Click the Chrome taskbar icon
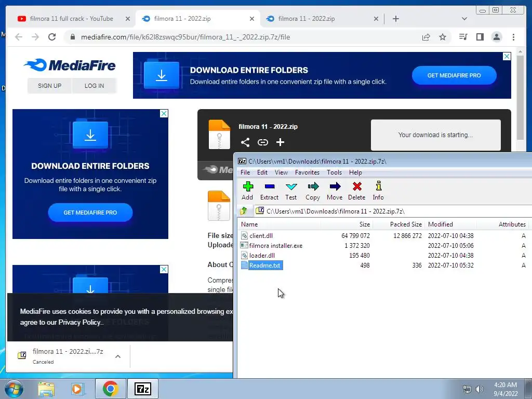The image size is (532, 399). (x=111, y=389)
